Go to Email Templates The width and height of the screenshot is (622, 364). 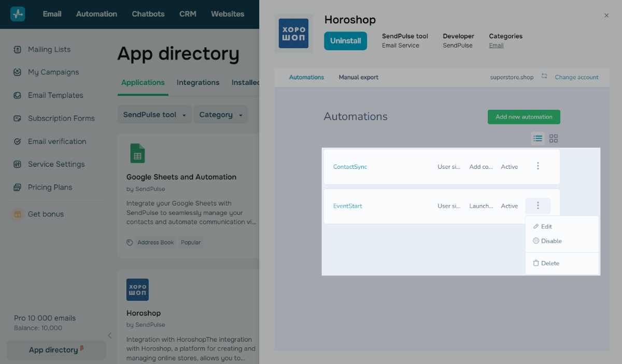(x=55, y=95)
